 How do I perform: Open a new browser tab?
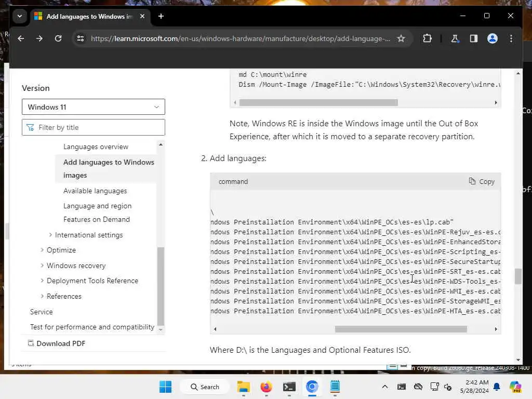click(x=161, y=16)
